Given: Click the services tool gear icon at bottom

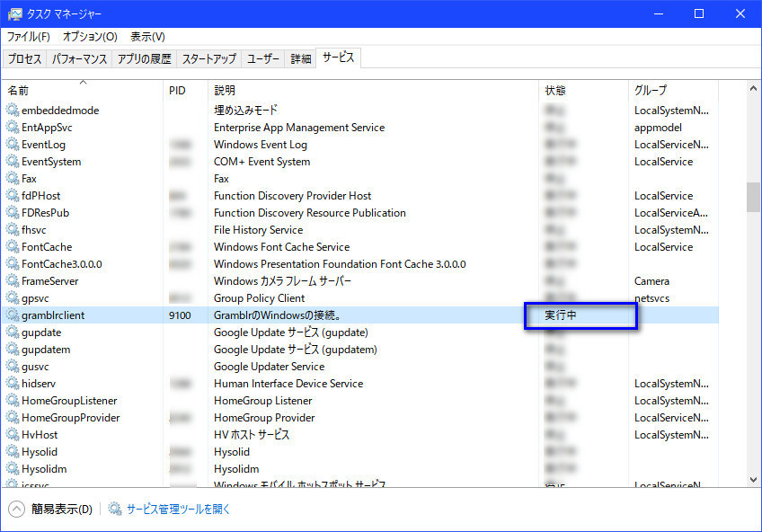Looking at the screenshot, I should coord(115,509).
